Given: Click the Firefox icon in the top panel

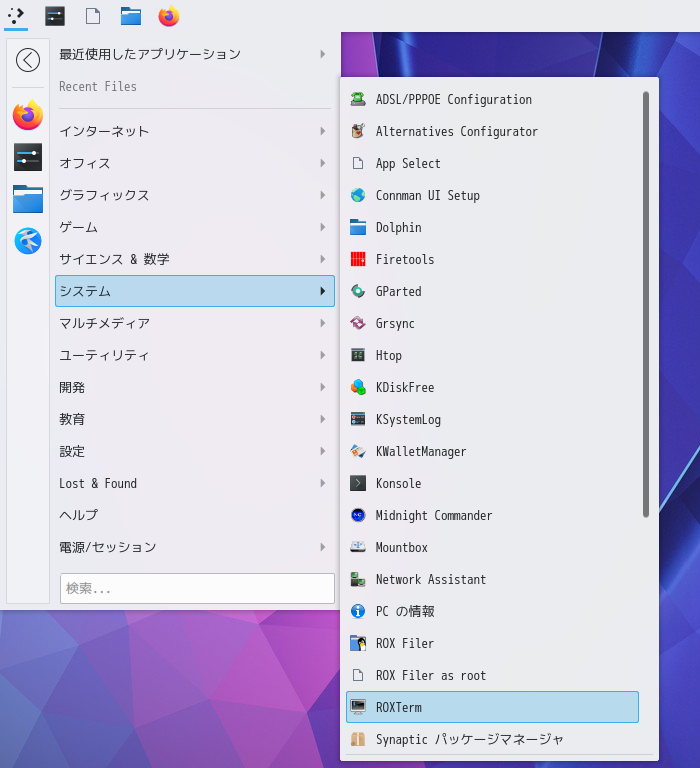Looking at the screenshot, I should [169, 16].
